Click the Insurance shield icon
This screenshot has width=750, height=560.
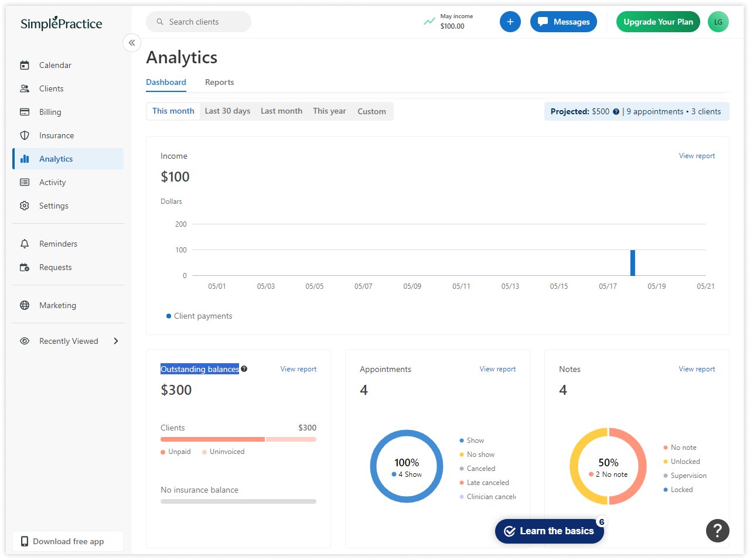[25, 135]
